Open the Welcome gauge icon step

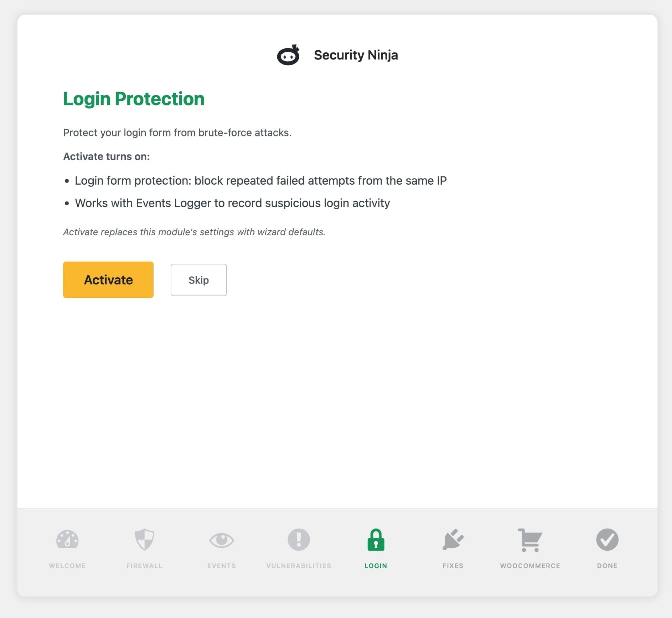(67, 540)
